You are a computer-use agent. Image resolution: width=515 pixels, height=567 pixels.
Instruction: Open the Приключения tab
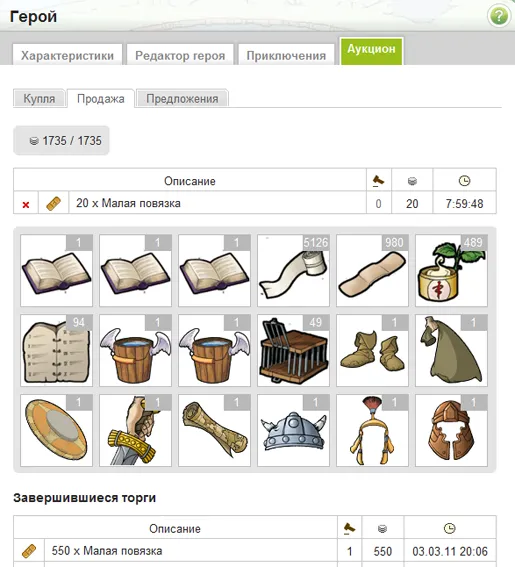(286, 55)
